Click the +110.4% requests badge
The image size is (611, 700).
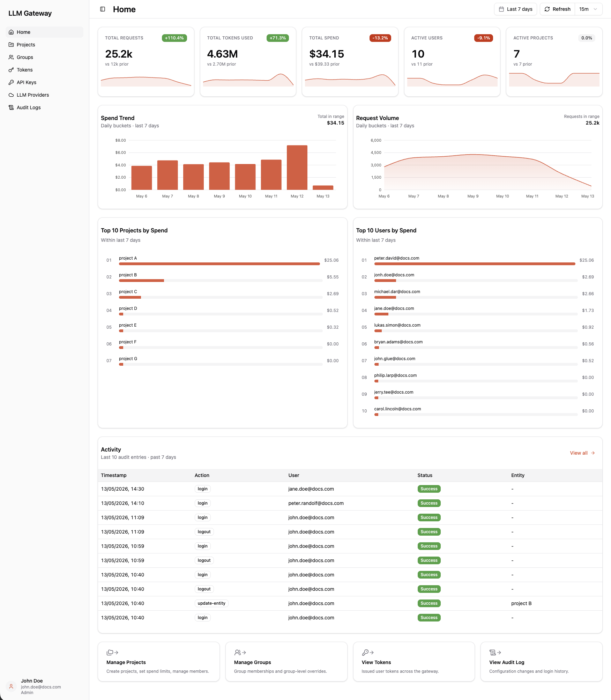click(x=174, y=38)
